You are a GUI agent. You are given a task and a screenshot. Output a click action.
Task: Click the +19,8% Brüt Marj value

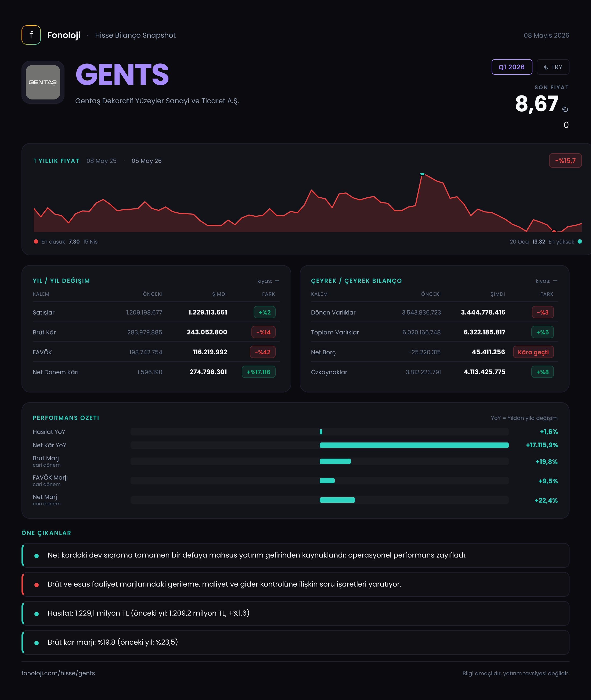(x=547, y=462)
